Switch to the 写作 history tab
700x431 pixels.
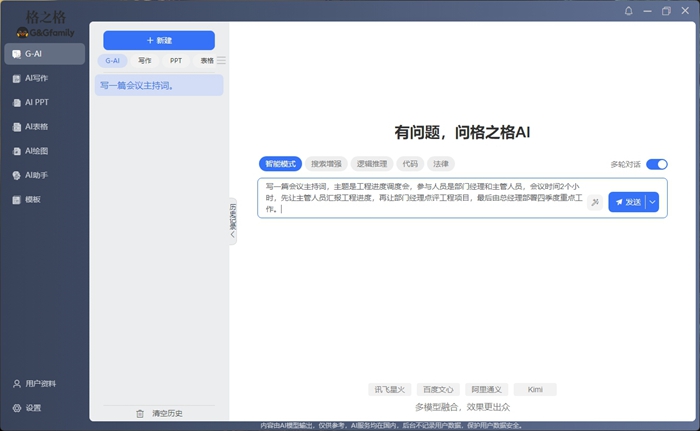(x=145, y=61)
